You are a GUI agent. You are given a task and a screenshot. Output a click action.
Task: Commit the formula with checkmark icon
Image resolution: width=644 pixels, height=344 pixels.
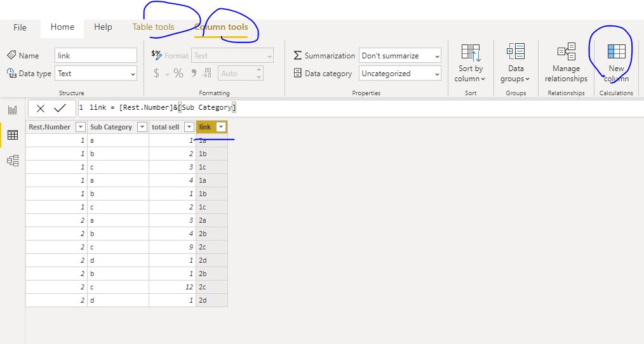tap(60, 109)
